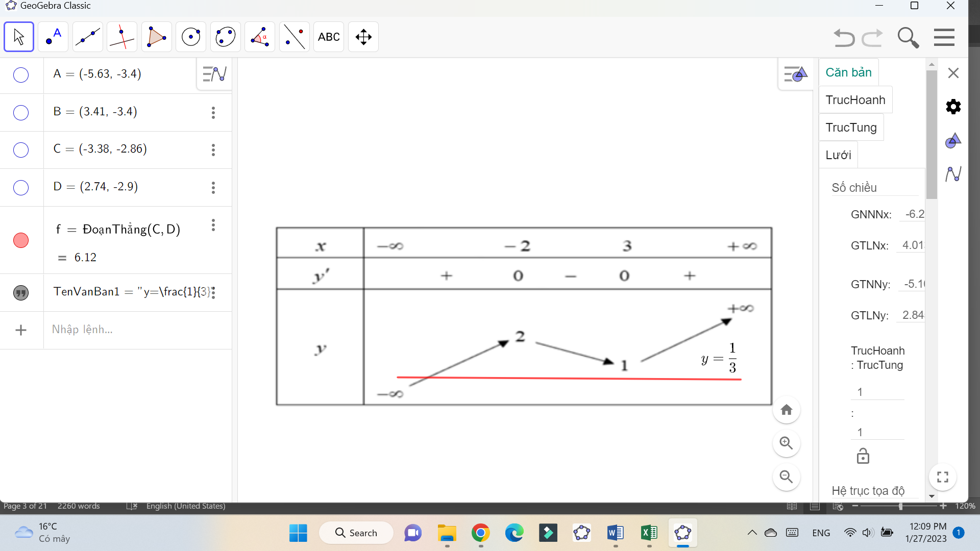Select the Circle with center tool
The image size is (980, 551).
[191, 37]
